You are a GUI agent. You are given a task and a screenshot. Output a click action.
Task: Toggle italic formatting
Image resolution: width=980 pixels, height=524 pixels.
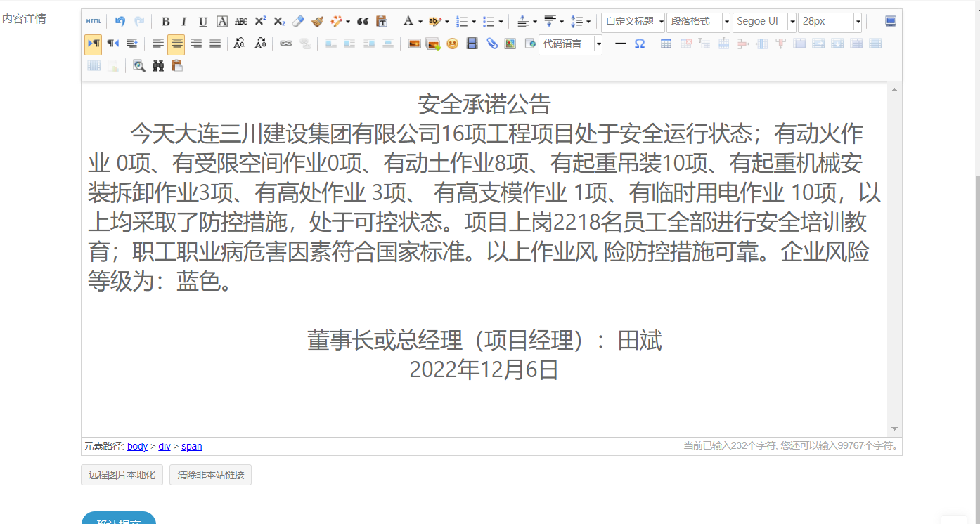pos(184,22)
